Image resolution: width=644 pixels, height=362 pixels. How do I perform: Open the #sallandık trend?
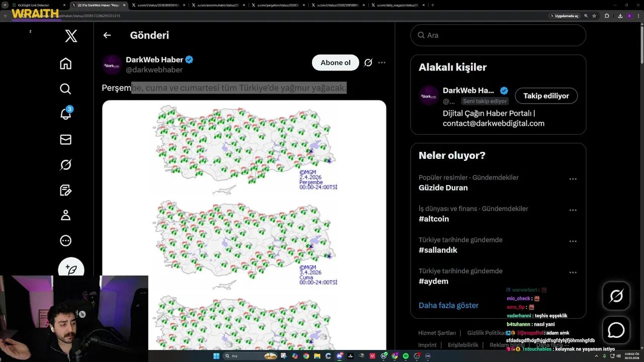(438, 250)
